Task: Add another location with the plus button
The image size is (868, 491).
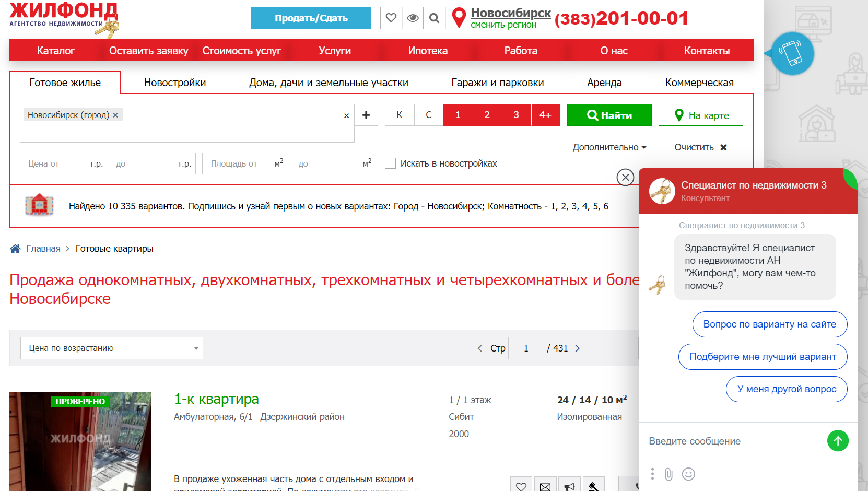Action: pos(366,115)
